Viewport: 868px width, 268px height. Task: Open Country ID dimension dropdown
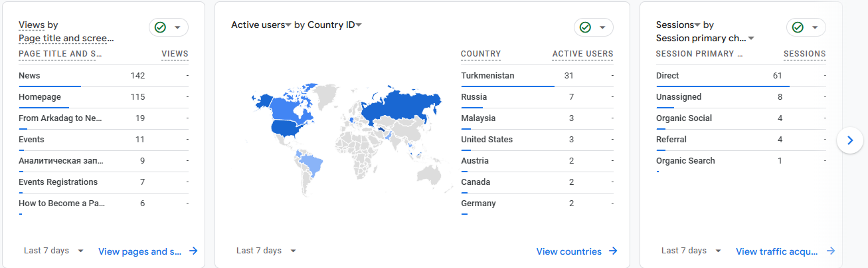coord(359,25)
